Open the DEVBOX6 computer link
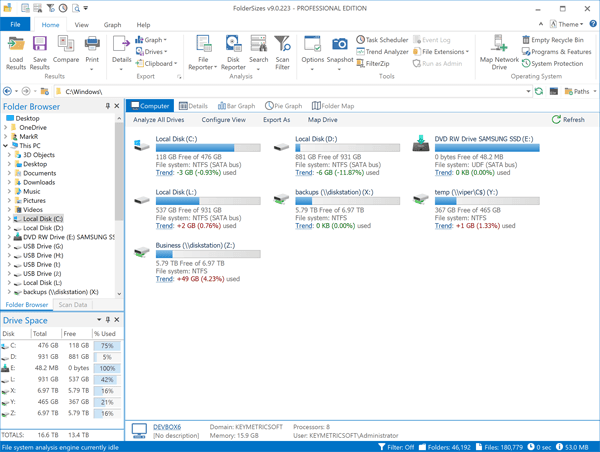 (167, 427)
